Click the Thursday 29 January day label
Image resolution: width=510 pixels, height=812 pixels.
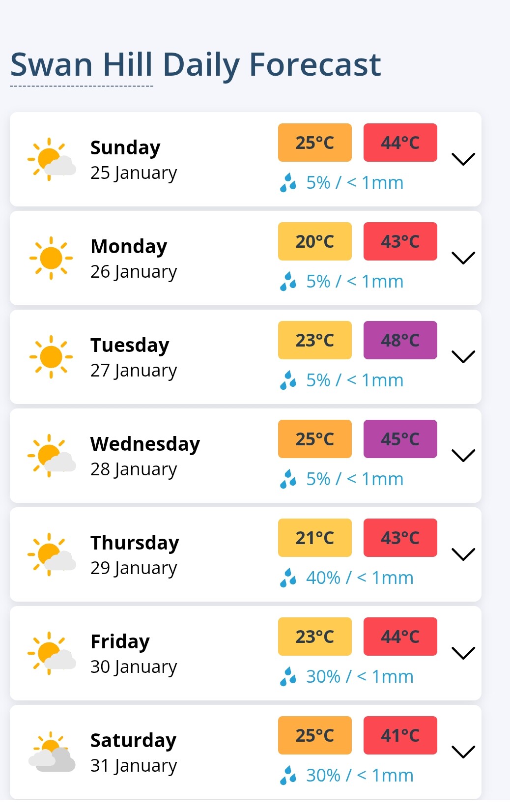click(x=135, y=555)
